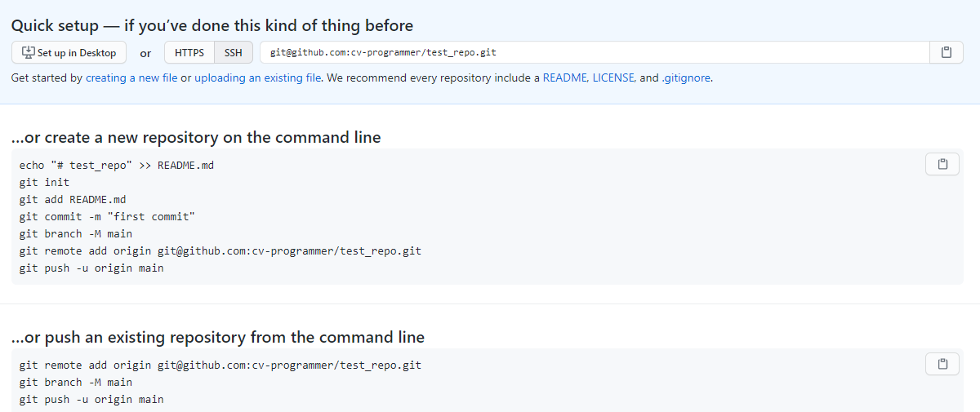Click the "git add README.md" line
The image size is (980, 412).
pos(73,199)
